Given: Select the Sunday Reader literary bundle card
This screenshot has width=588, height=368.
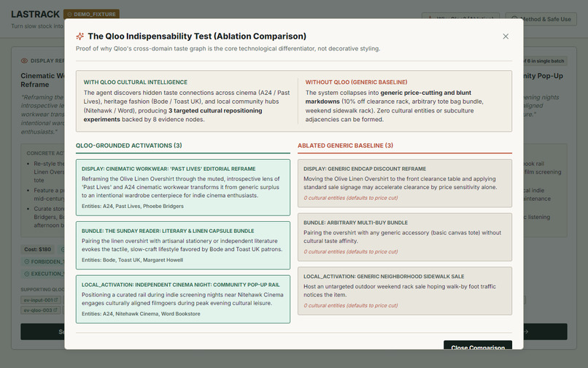Looking at the screenshot, I should pyautogui.click(x=183, y=245).
